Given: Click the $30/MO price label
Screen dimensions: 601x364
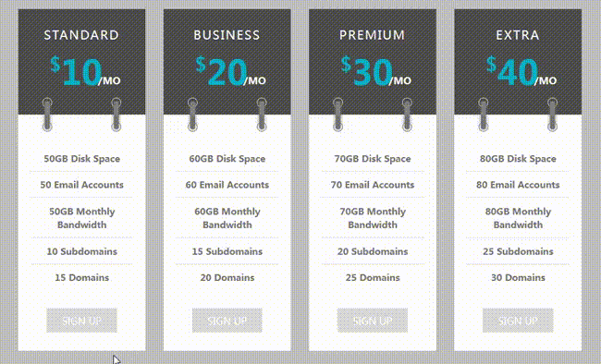Looking at the screenshot, I should [376, 71].
